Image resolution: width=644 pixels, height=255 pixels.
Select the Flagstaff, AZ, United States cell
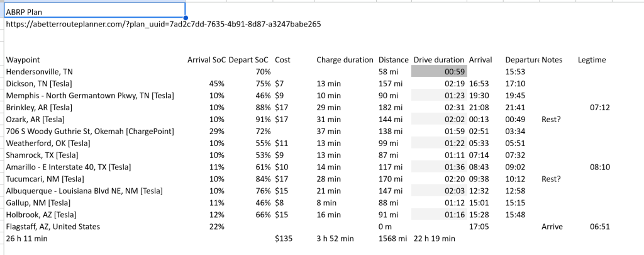53,227
